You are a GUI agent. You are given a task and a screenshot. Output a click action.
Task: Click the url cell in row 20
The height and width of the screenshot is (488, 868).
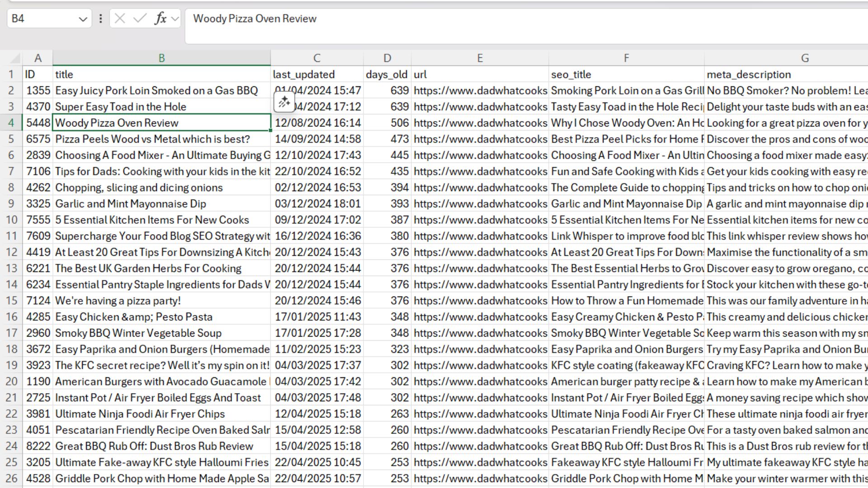pos(480,382)
